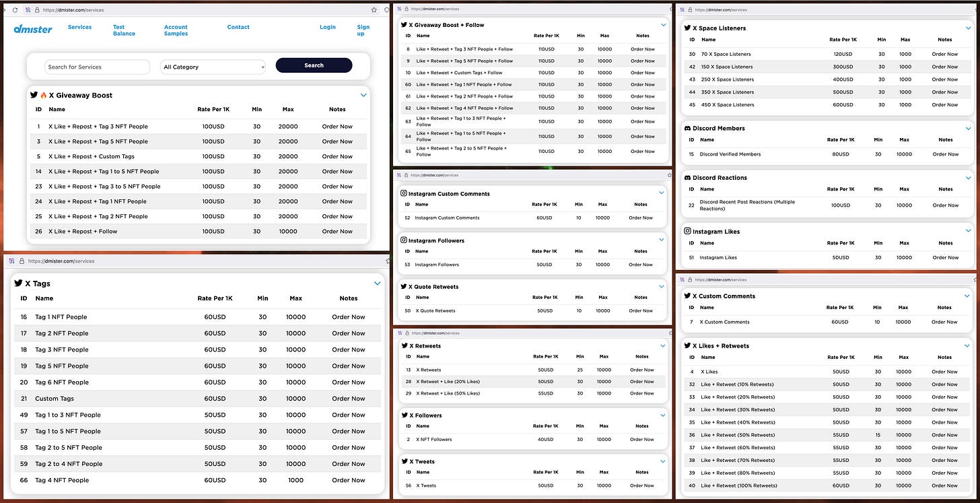Screen dimensions: 980x503
Task: Order Now for Custom Tags in X Tags
Action: coord(349,399)
